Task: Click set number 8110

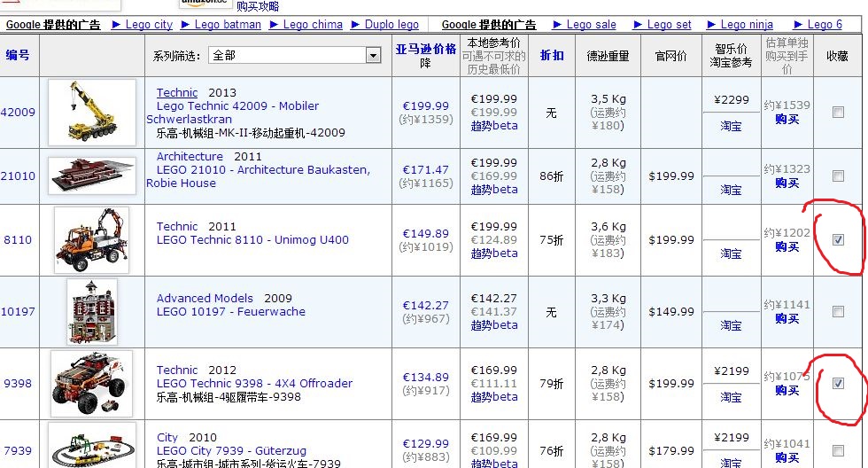Action: point(18,240)
